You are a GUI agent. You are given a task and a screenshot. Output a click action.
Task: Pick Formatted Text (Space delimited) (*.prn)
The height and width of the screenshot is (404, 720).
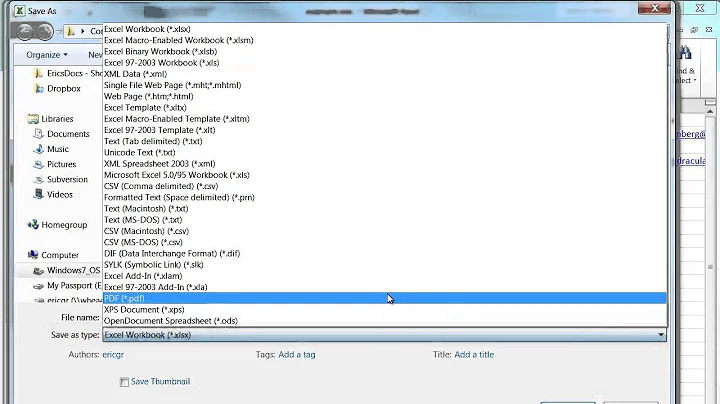pos(385,197)
